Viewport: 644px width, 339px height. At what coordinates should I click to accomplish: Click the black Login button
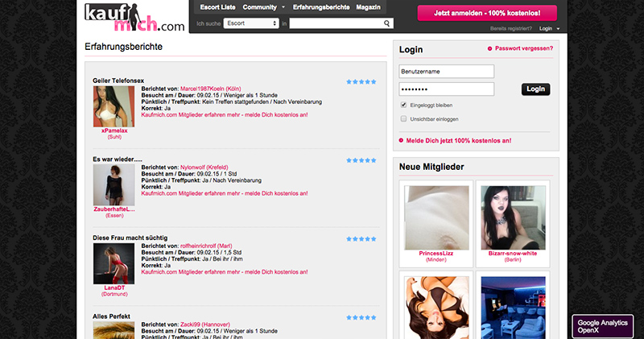pos(535,89)
